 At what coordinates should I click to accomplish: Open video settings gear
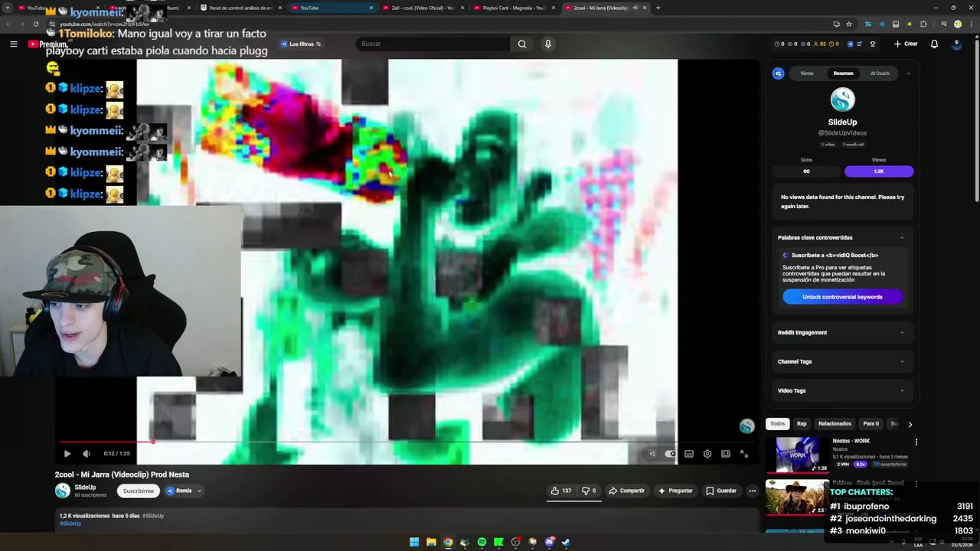(x=707, y=454)
